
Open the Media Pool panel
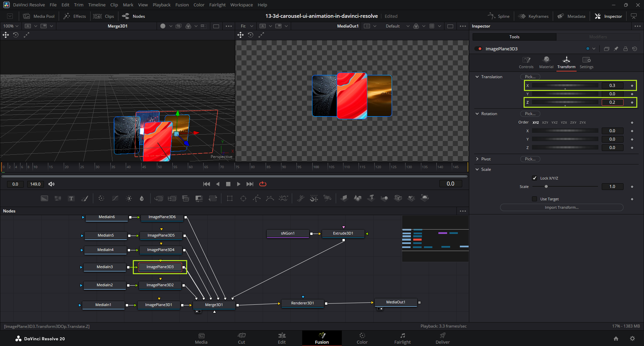39,16
